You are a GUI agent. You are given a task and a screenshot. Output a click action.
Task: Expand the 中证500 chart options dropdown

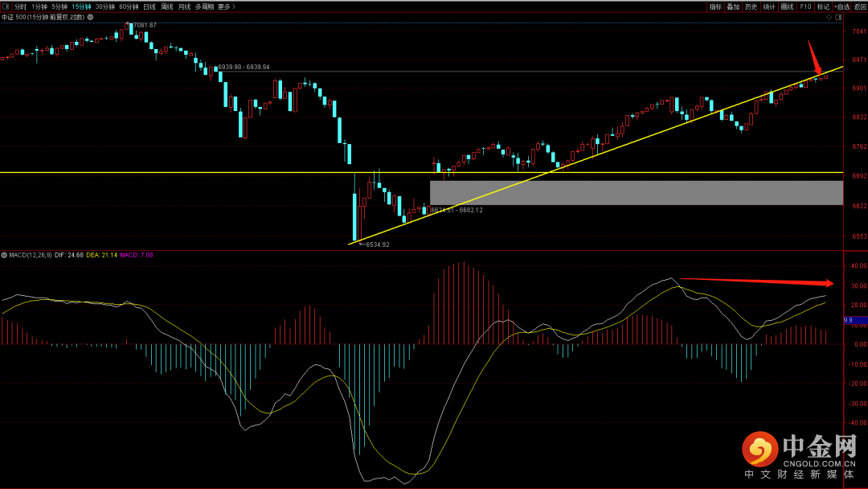(x=90, y=17)
